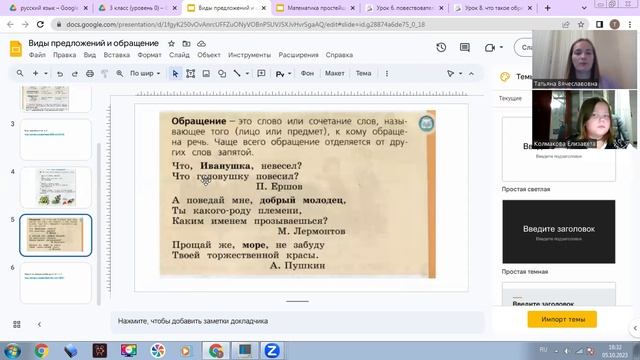Open the shape tool

tap(222, 74)
